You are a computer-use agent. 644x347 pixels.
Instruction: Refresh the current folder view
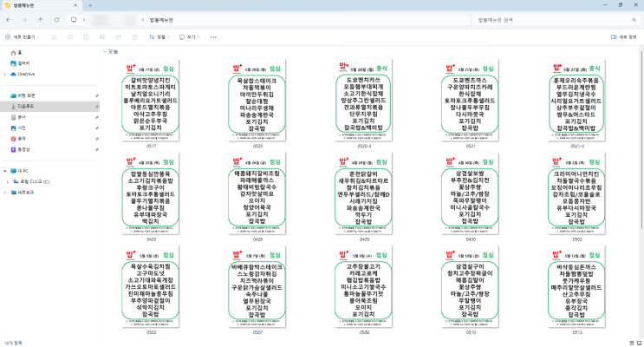click(x=56, y=20)
